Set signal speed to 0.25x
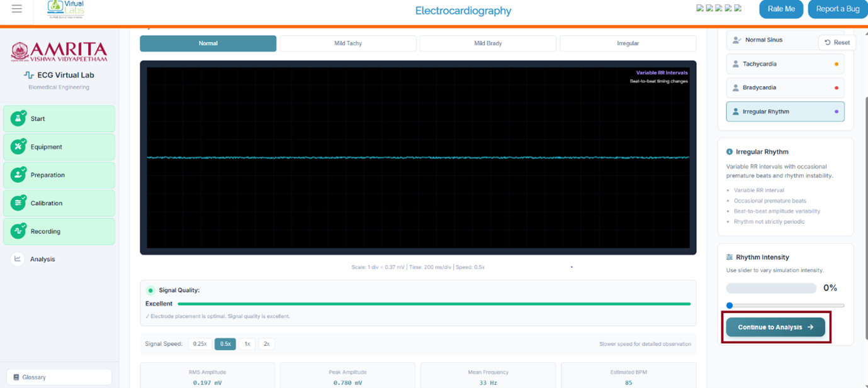The width and height of the screenshot is (868, 388). (200, 344)
